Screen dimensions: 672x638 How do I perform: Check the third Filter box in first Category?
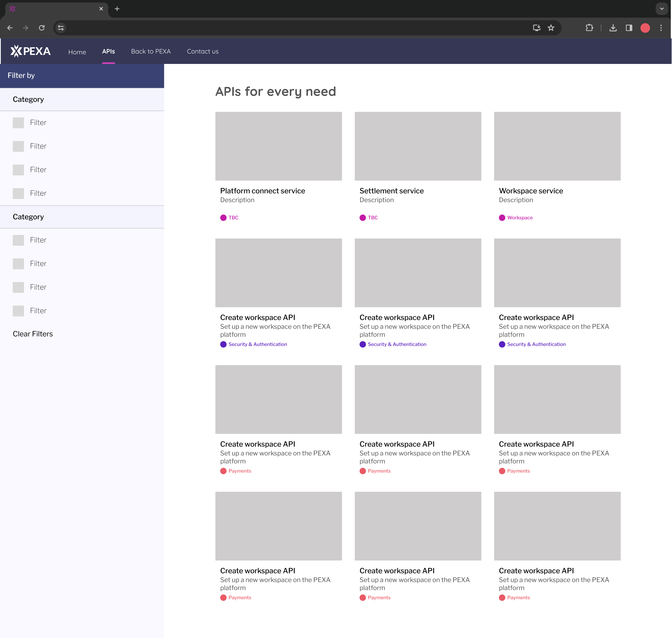(18, 170)
